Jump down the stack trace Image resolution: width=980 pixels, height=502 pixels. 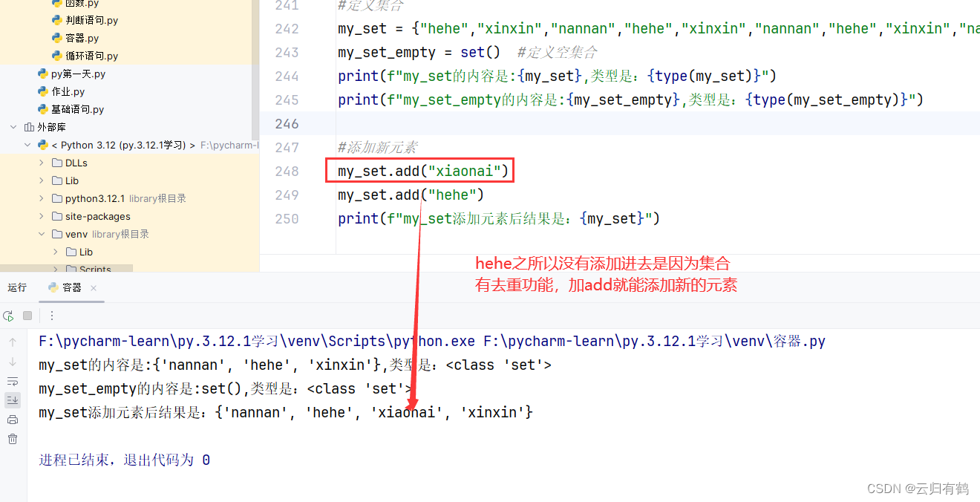[13, 362]
